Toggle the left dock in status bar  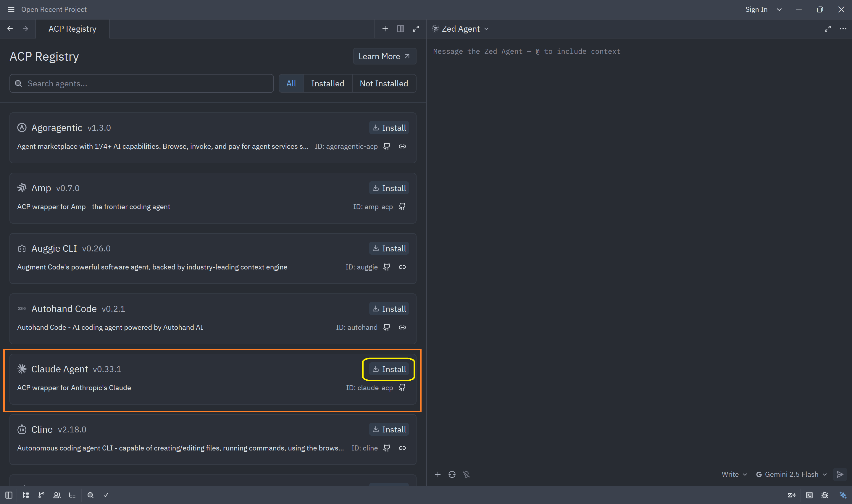(x=9, y=495)
